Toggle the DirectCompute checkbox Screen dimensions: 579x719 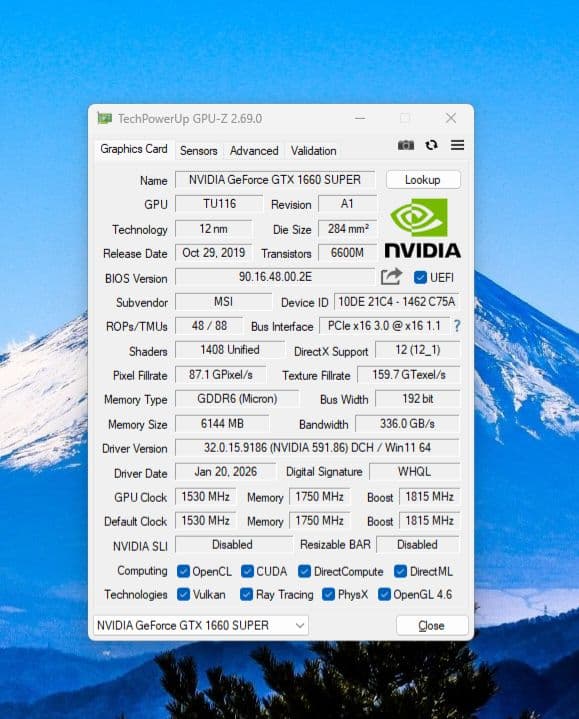tap(304, 571)
